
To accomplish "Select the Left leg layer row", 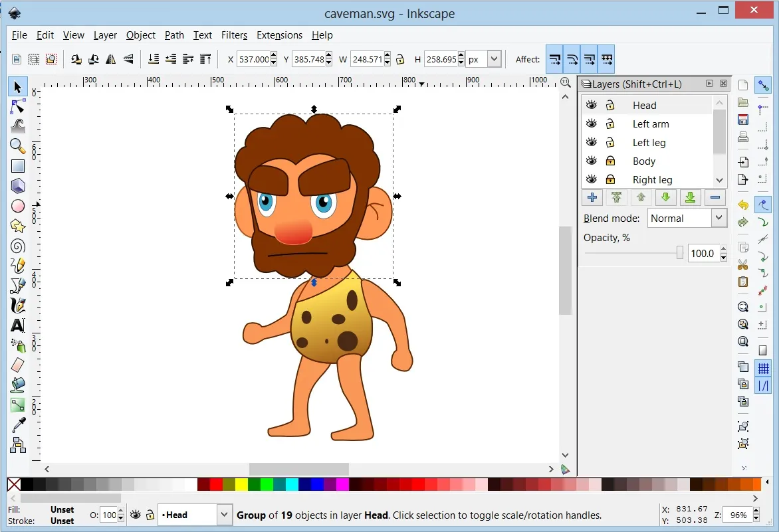I will pyautogui.click(x=647, y=142).
